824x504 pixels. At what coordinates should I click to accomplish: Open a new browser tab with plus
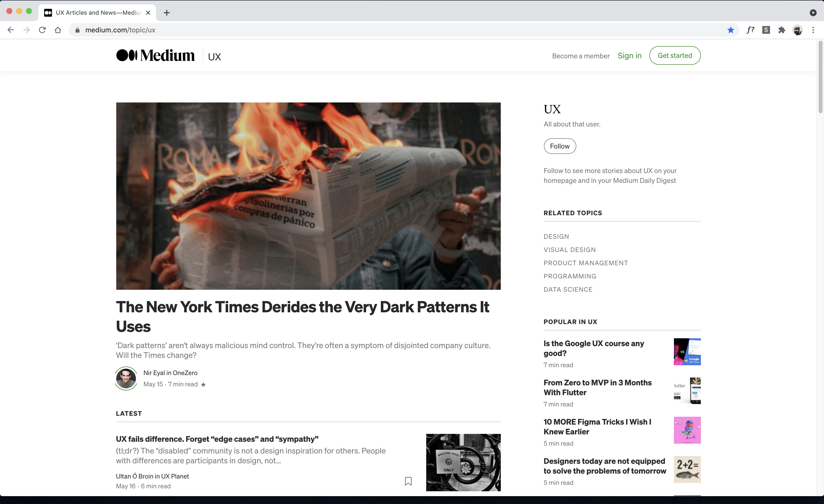tap(167, 13)
